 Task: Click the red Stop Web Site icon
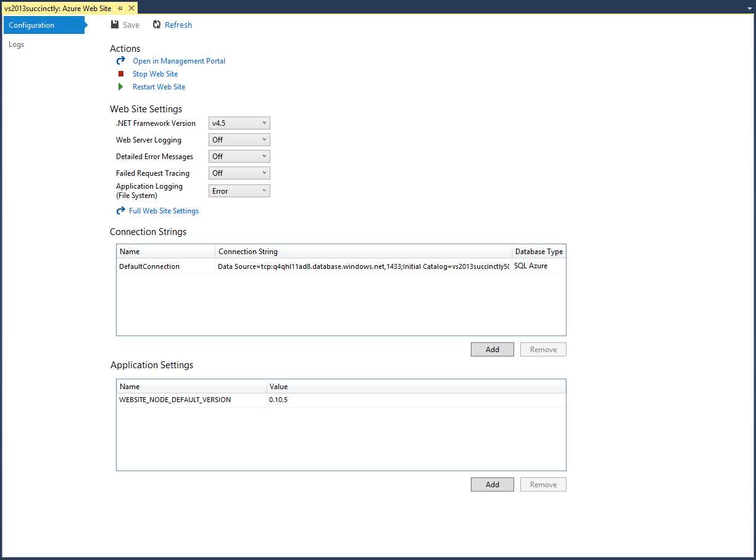(x=121, y=73)
